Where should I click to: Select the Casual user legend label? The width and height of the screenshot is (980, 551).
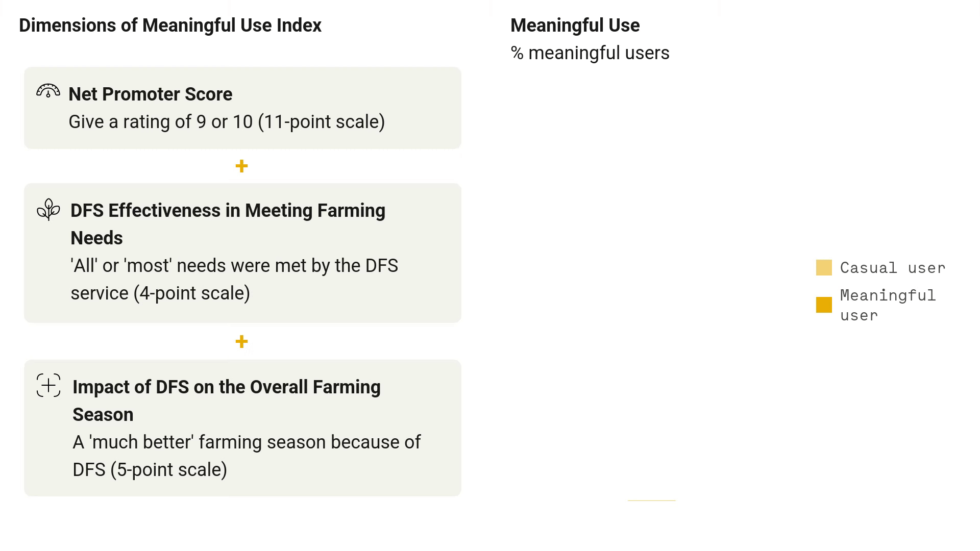coord(892,267)
